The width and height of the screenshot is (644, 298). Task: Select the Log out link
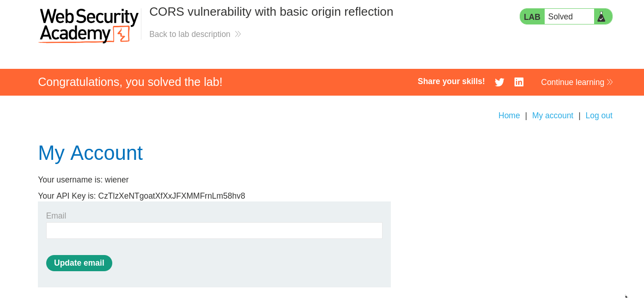599,116
